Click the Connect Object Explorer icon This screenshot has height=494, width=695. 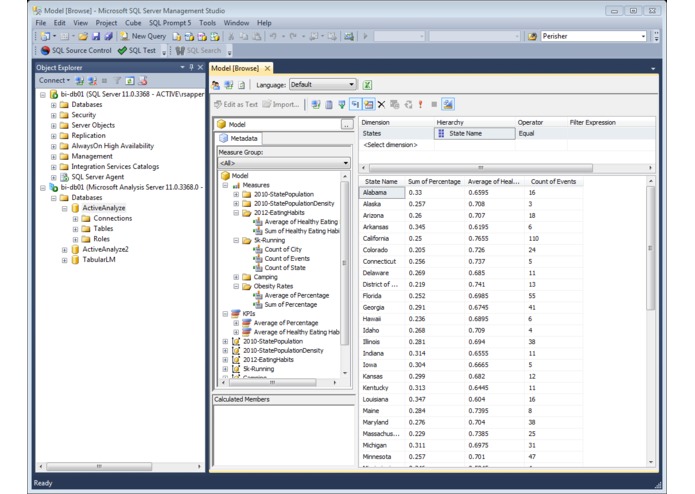tap(79, 81)
